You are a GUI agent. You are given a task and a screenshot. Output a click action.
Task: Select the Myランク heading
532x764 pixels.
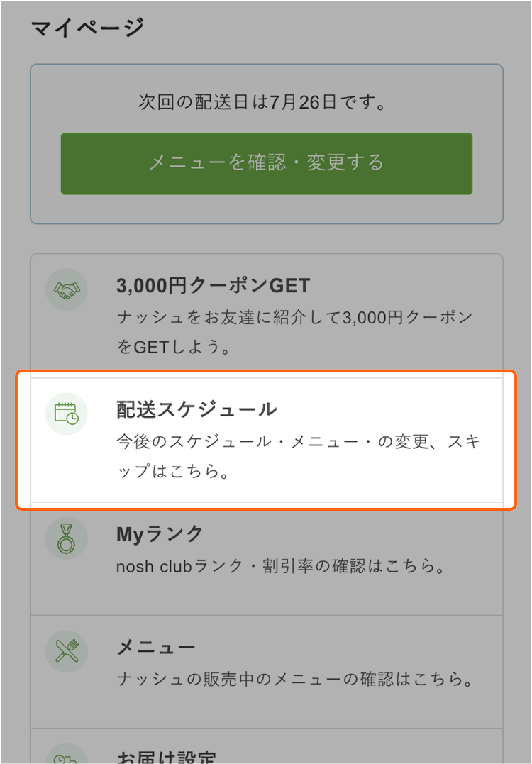(x=160, y=534)
